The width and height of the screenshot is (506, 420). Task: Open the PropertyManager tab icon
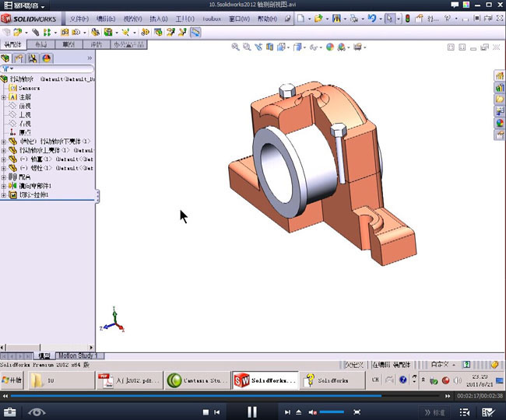click(x=19, y=58)
